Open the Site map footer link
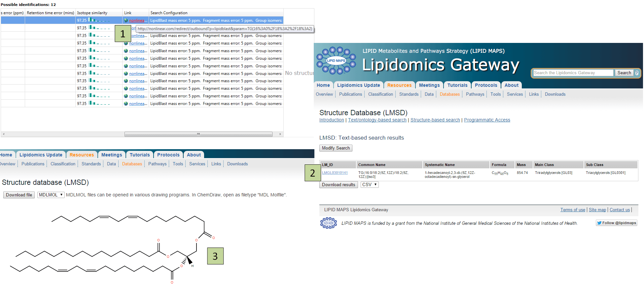The height and width of the screenshot is (303, 644). pos(597,210)
